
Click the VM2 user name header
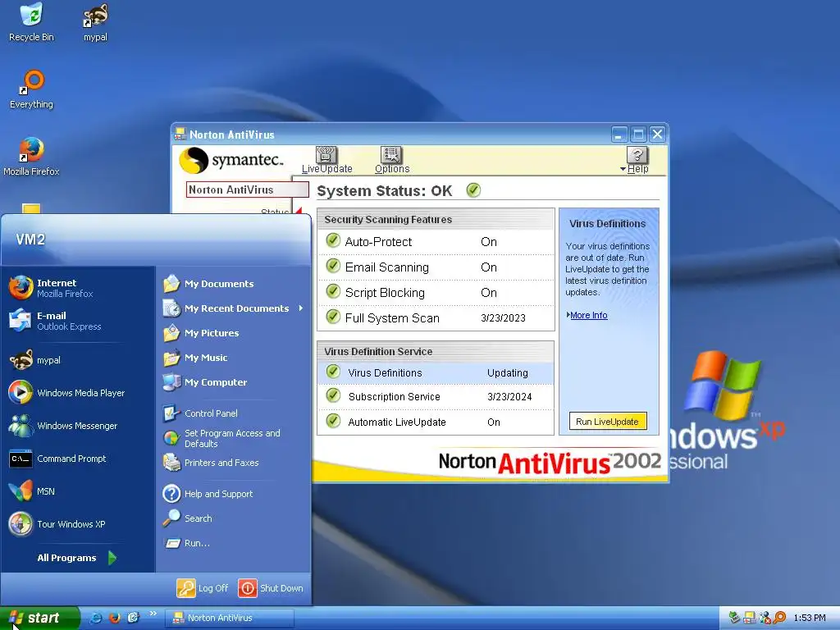(30, 240)
